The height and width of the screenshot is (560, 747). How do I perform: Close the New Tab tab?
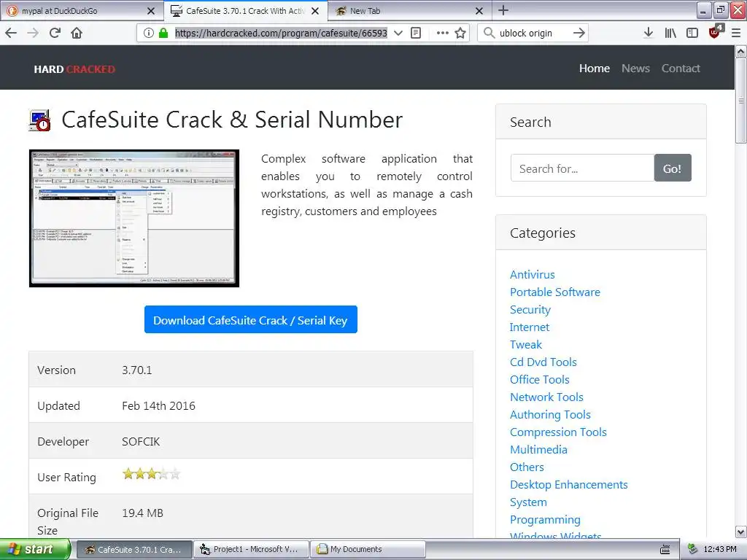tap(479, 10)
